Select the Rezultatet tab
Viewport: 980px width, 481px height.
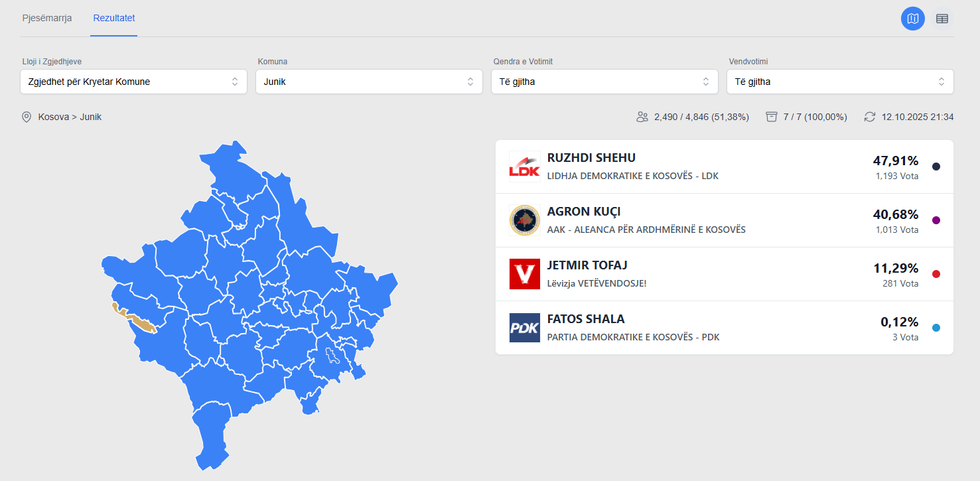[113, 18]
